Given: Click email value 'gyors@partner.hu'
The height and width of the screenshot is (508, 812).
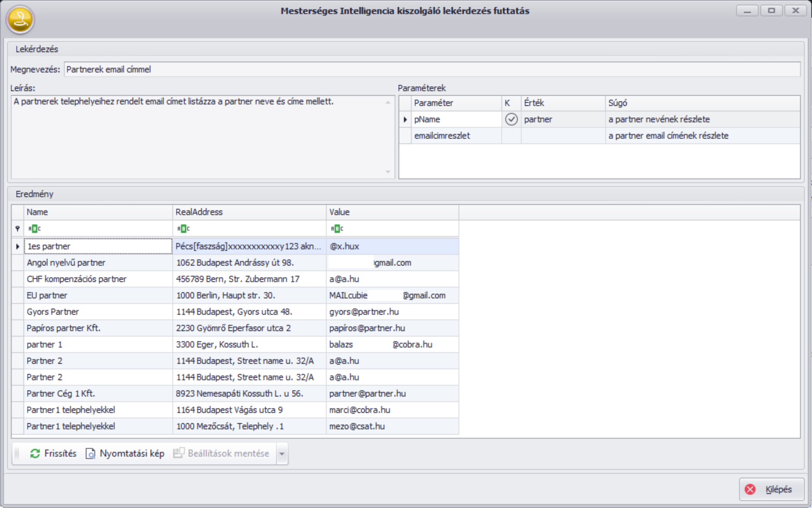Looking at the screenshot, I should 392,312.
